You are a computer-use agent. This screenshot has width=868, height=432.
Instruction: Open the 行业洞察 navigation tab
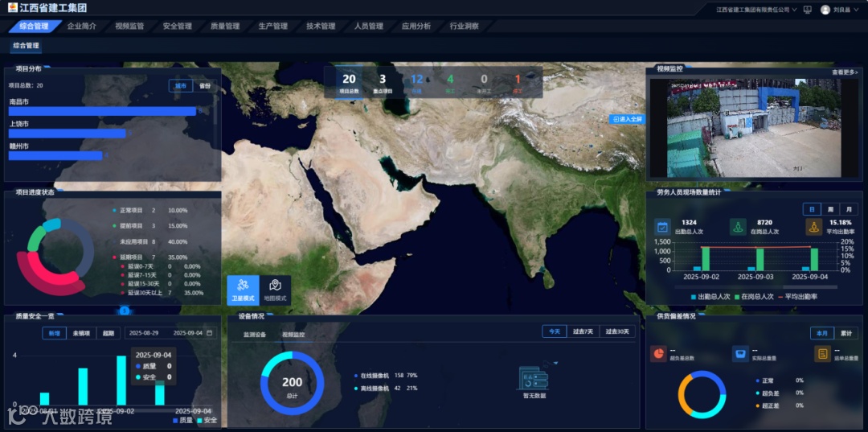[464, 26]
